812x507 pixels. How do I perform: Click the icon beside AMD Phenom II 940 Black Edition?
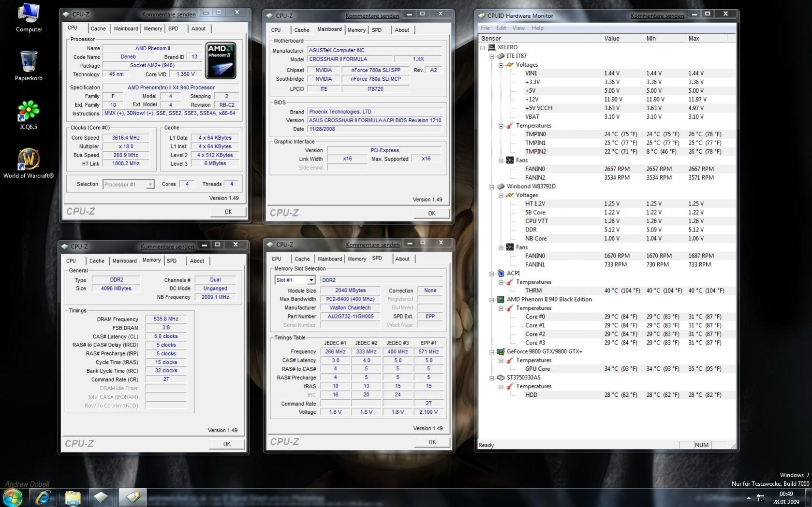[x=501, y=300]
